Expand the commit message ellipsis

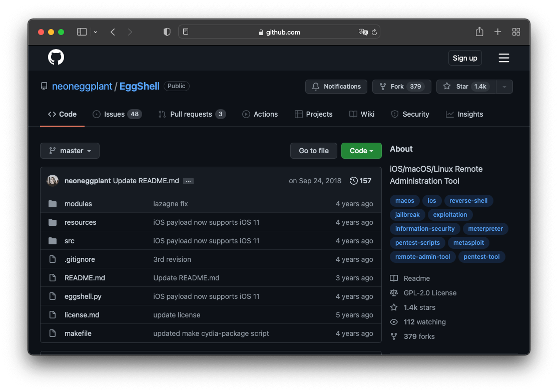click(x=188, y=181)
